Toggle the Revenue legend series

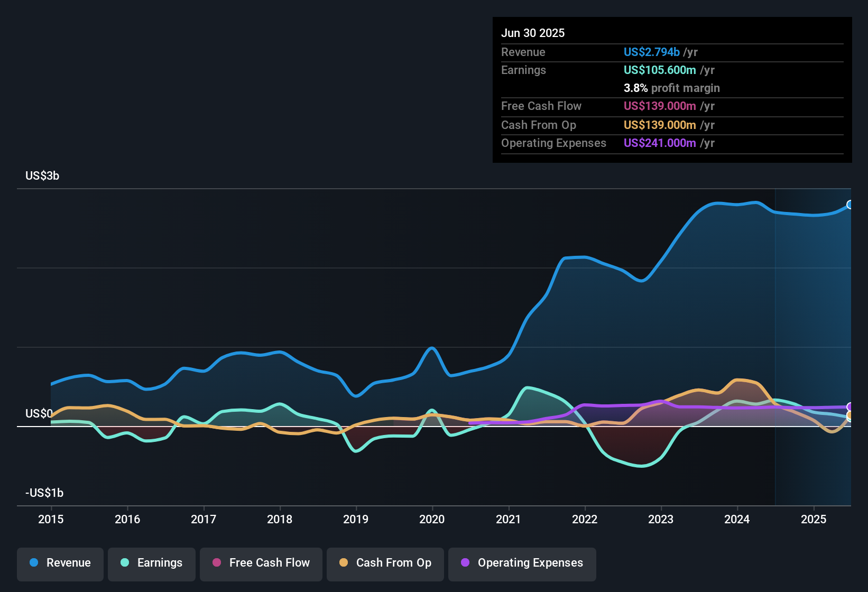(60, 563)
